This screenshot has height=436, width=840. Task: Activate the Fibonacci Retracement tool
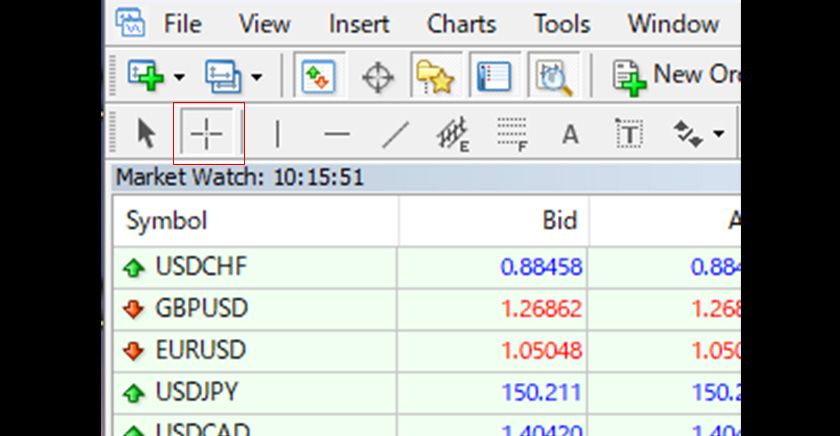(x=512, y=134)
